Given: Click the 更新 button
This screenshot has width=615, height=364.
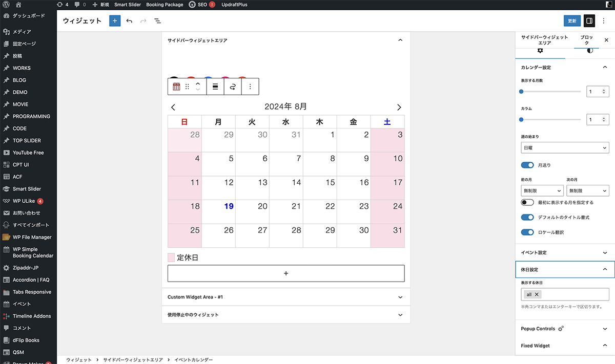Looking at the screenshot, I should pyautogui.click(x=572, y=21).
